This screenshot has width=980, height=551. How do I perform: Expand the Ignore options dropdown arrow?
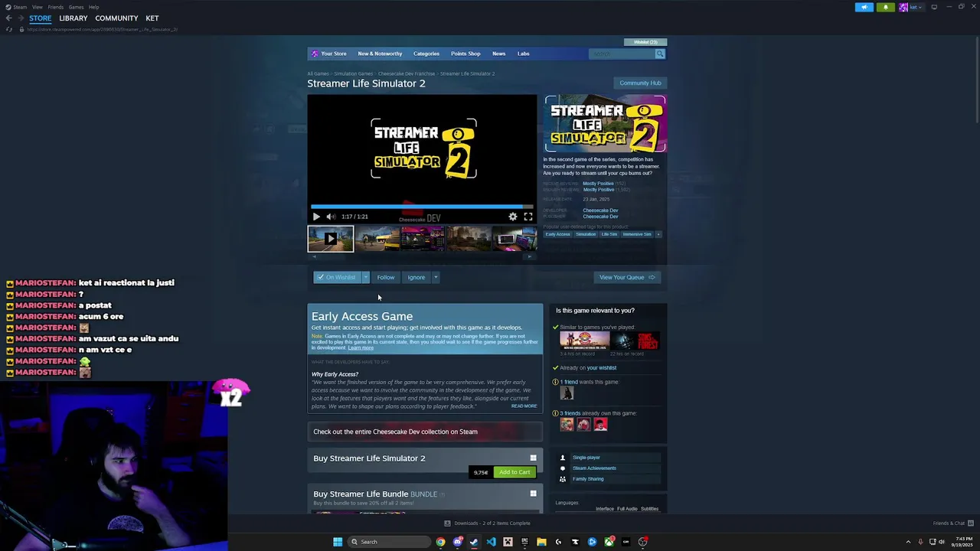pos(436,277)
